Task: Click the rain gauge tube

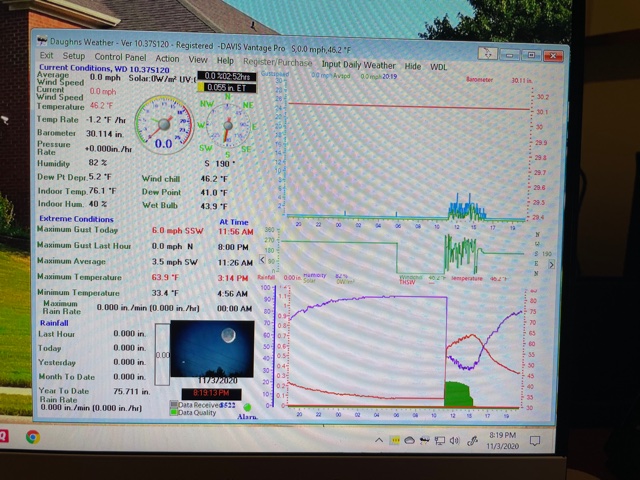Action: pos(162,354)
